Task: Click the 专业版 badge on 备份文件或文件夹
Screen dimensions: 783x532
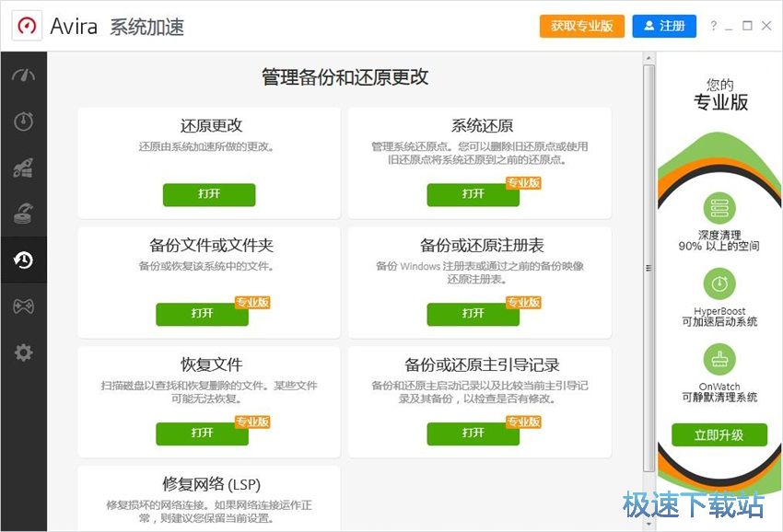Action: (x=252, y=302)
